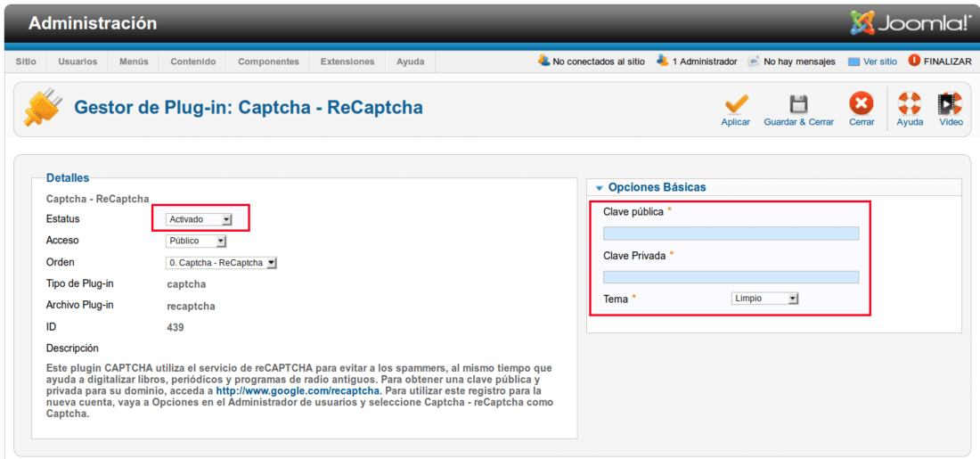Screen dimensions: 980x459
Task: Open the Usuarios menu
Action: [x=78, y=61]
